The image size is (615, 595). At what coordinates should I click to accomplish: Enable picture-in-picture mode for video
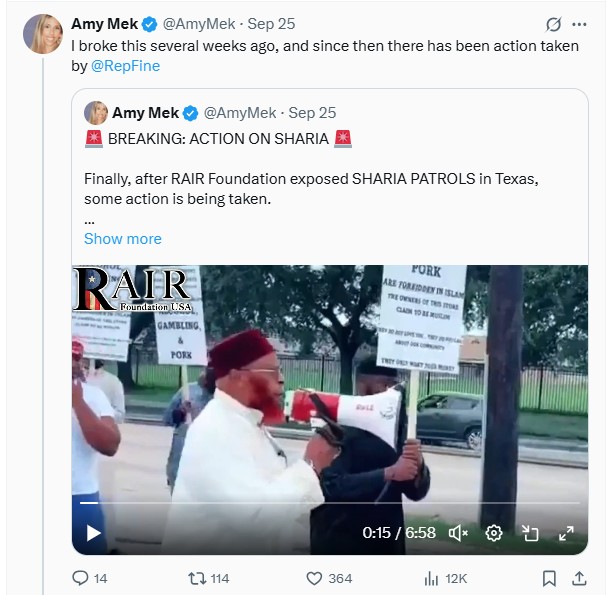click(530, 533)
